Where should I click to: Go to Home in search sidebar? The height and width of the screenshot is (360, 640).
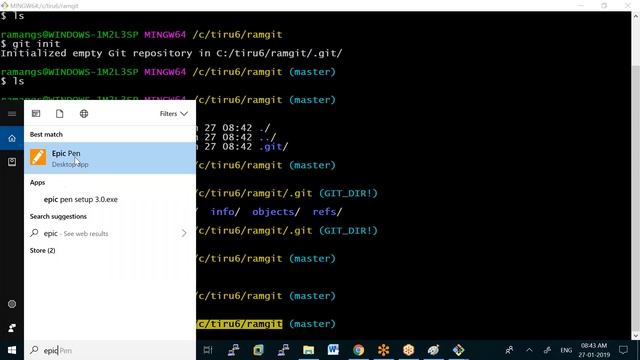[12, 138]
